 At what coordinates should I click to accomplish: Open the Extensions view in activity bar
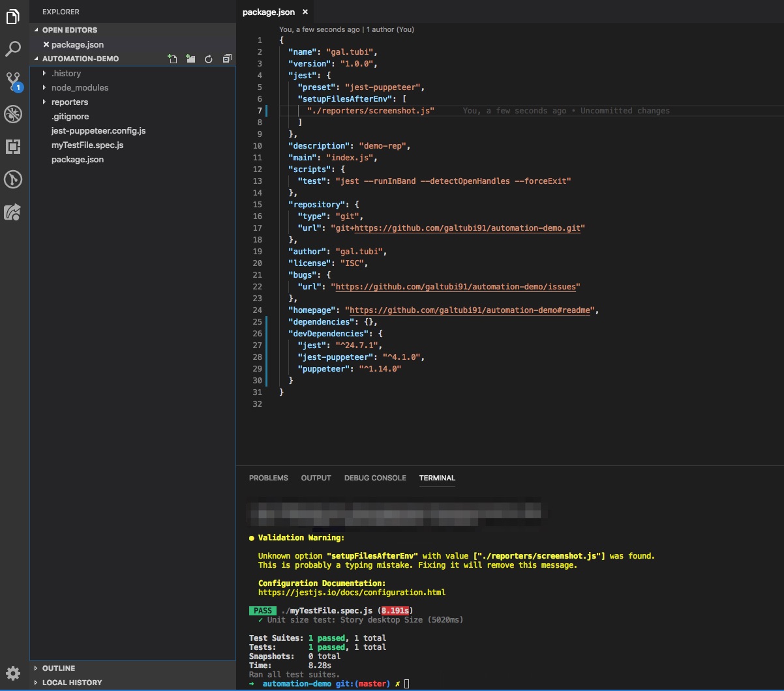click(13, 147)
